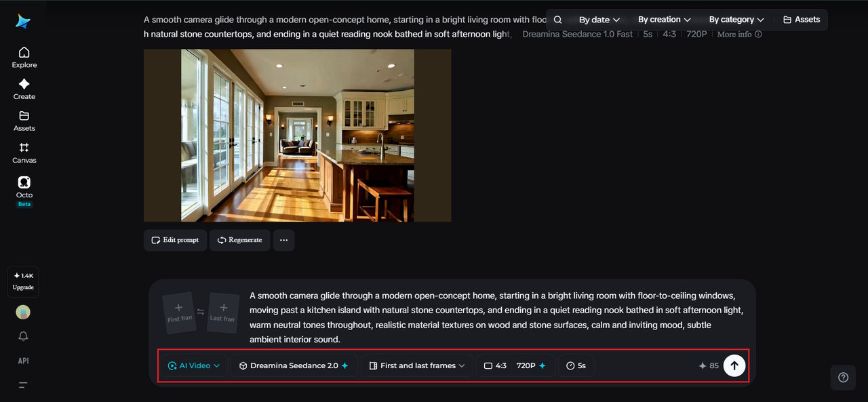The image size is (868, 402).
Task: Expand the By category filter
Action: (736, 20)
